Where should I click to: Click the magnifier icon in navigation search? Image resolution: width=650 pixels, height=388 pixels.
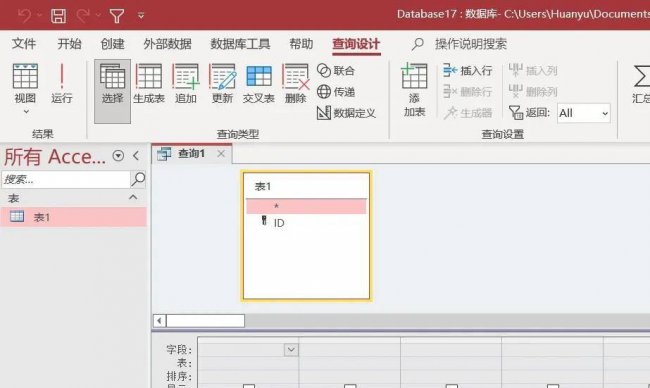click(x=138, y=179)
